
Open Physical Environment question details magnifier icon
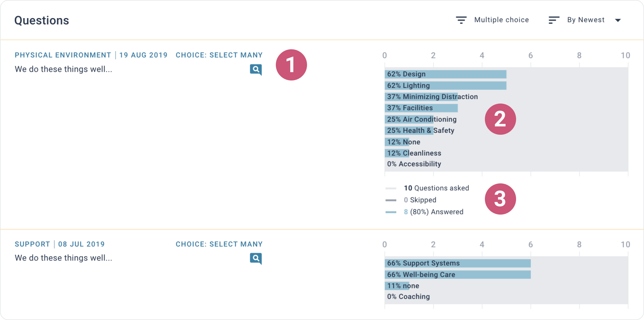click(256, 70)
